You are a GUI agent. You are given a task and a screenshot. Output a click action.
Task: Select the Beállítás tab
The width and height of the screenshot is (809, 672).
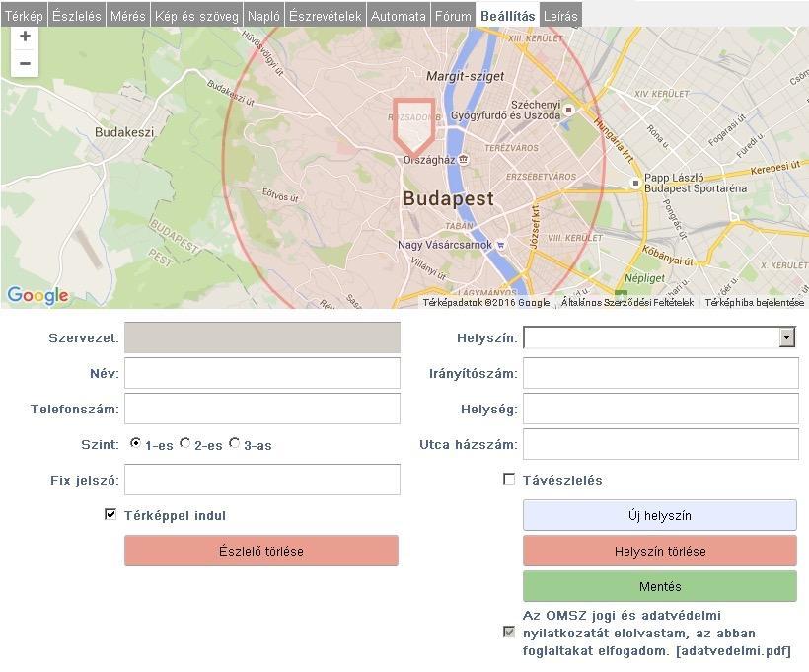508,16
